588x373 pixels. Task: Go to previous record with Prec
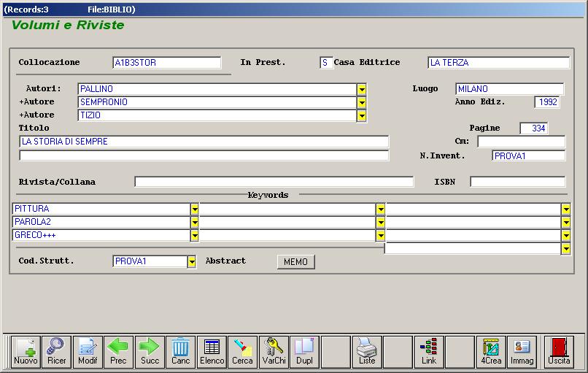point(118,352)
